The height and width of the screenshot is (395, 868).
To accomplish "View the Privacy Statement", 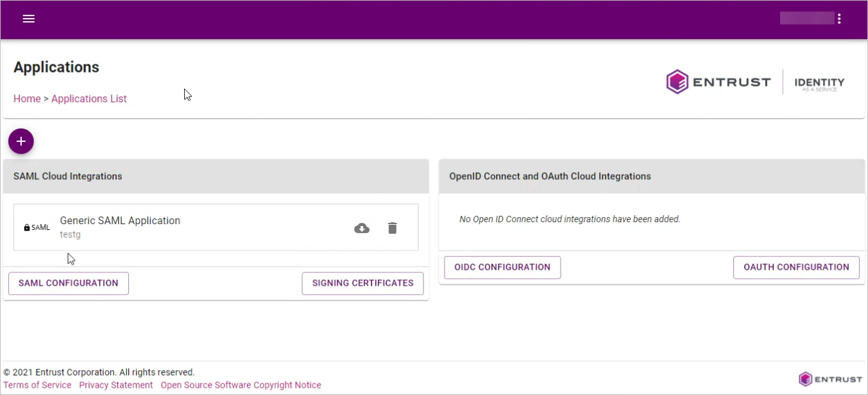I will 116,385.
